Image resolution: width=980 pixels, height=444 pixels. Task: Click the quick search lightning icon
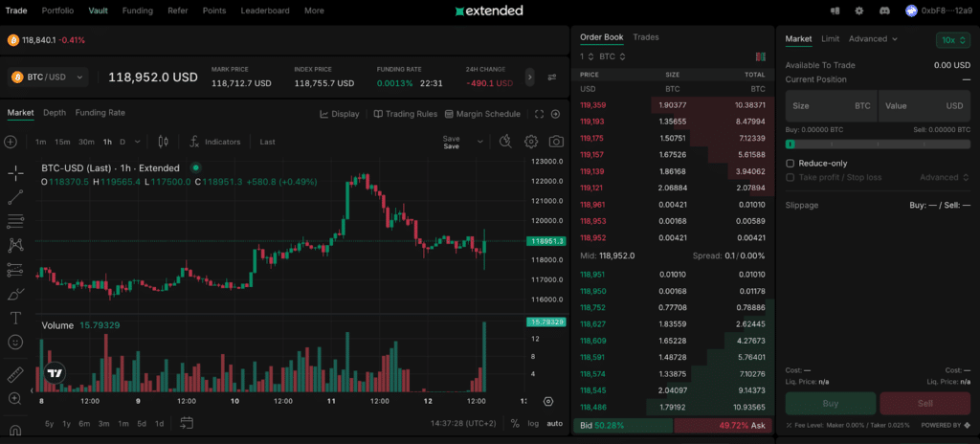[x=506, y=142]
